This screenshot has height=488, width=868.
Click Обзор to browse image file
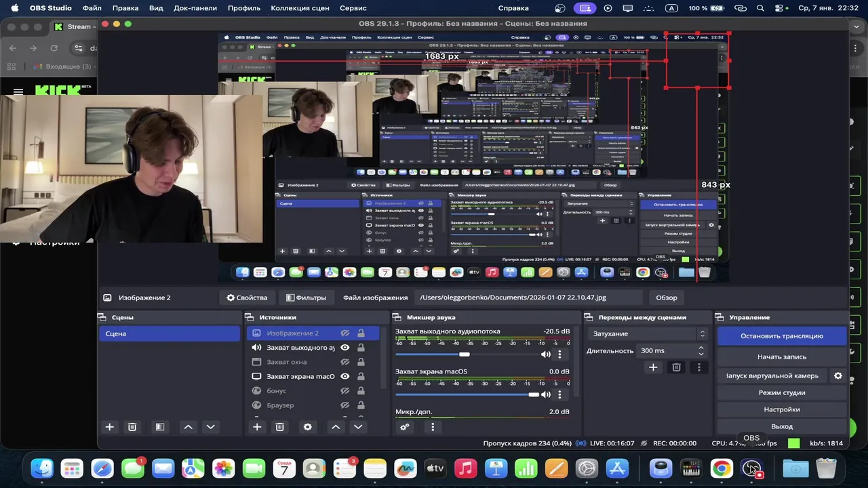tap(667, 298)
